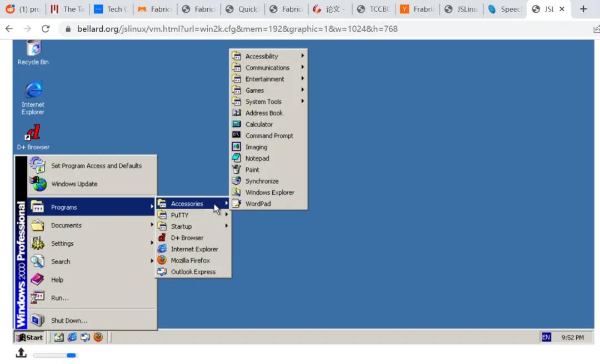Image resolution: width=600 pixels, height=364 pixels.
Task: Expand Settings submenu in Start menu
Action: tap(92, 244)
